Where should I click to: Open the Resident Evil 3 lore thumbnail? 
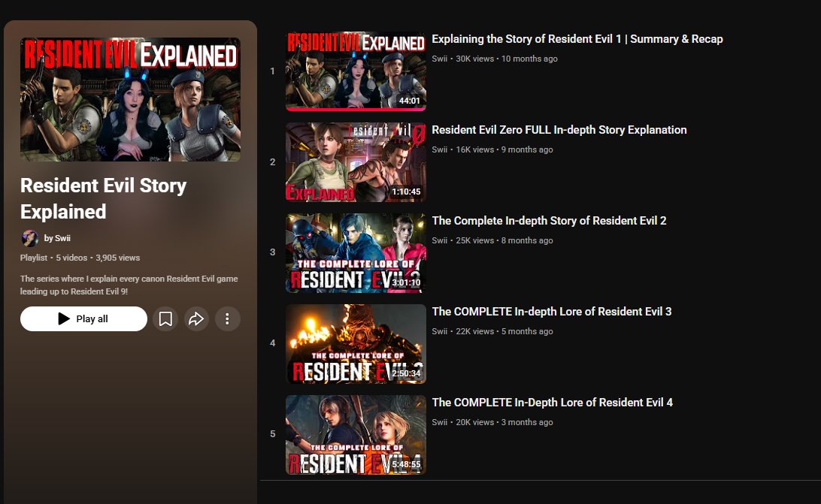click(356, 344)
